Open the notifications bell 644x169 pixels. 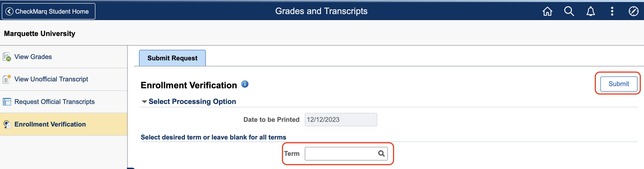point(590,11)
